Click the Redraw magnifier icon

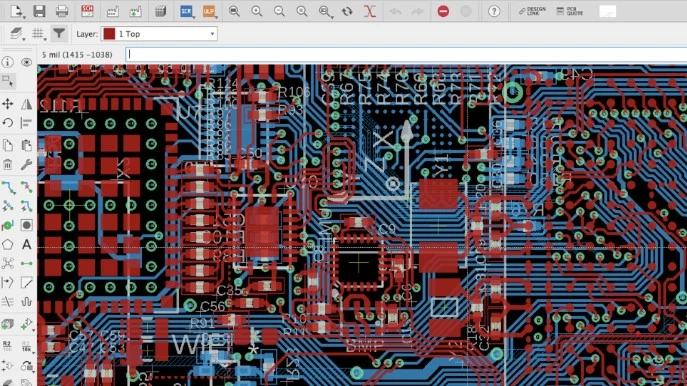tap(301, 11)
